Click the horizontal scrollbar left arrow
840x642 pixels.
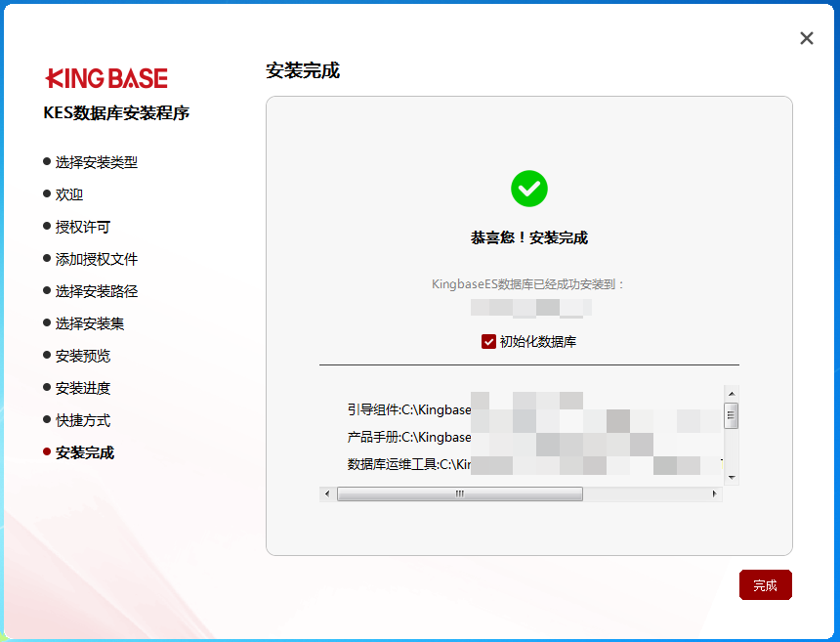click(327, 493)
